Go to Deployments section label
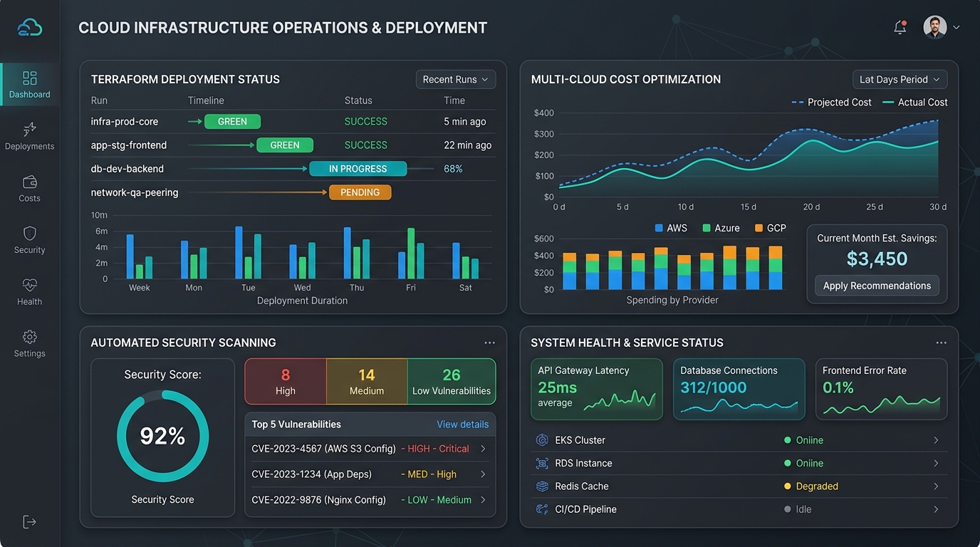Image resolution: width=980 pixels, height=547 pixels. 30,147
